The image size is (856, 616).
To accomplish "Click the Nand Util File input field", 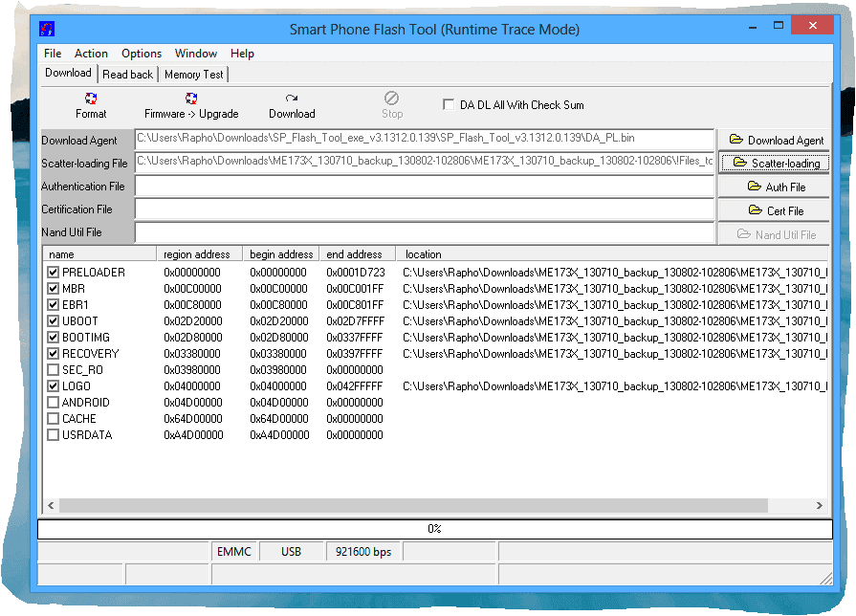I will pos(425,232).
